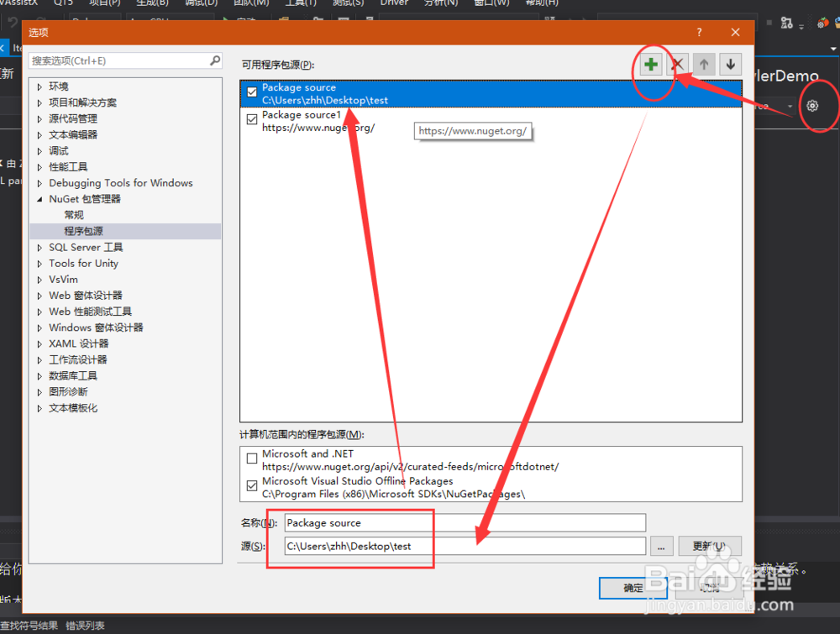
Task: Uncheck Microsoft Visual Studio Offline Packages
Action: [x=252, y=485]
